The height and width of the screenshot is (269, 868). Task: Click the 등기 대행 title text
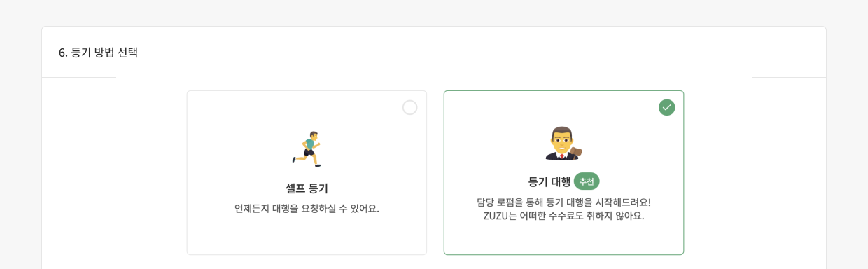click(549, 181)
